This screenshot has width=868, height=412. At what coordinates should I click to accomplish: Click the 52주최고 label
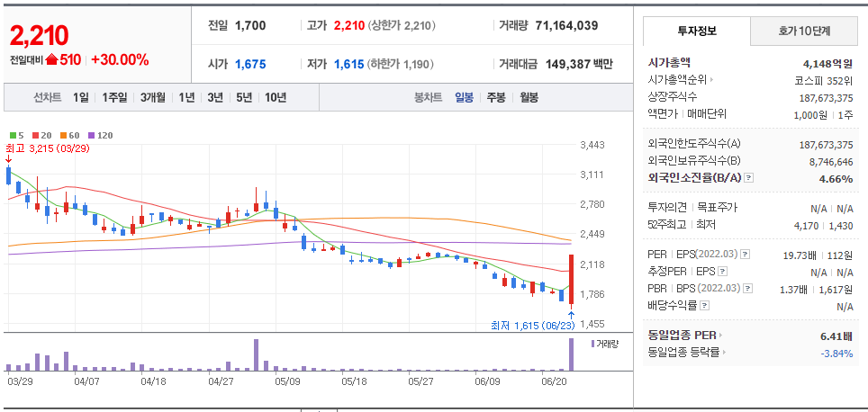point(666,225)
